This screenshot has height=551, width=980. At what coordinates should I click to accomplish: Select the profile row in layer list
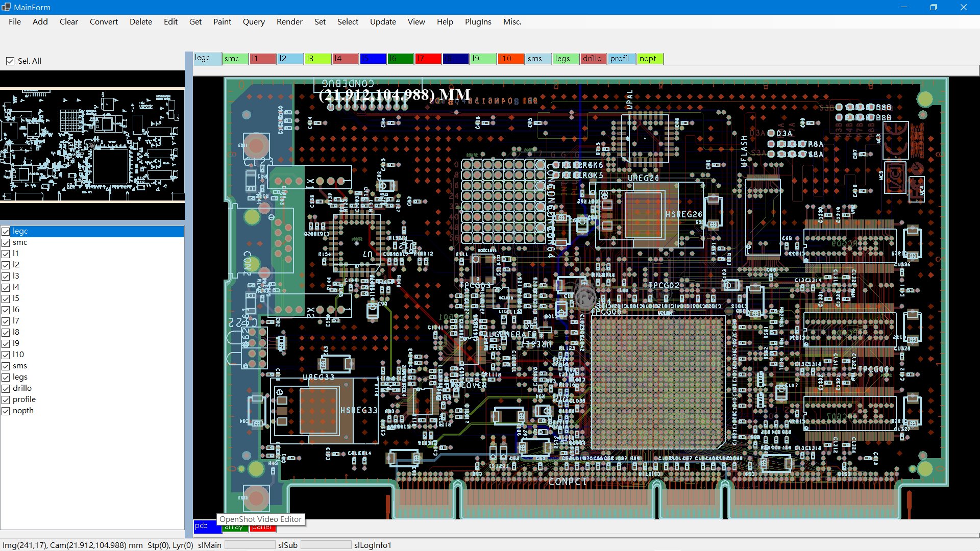pos(92,400)
